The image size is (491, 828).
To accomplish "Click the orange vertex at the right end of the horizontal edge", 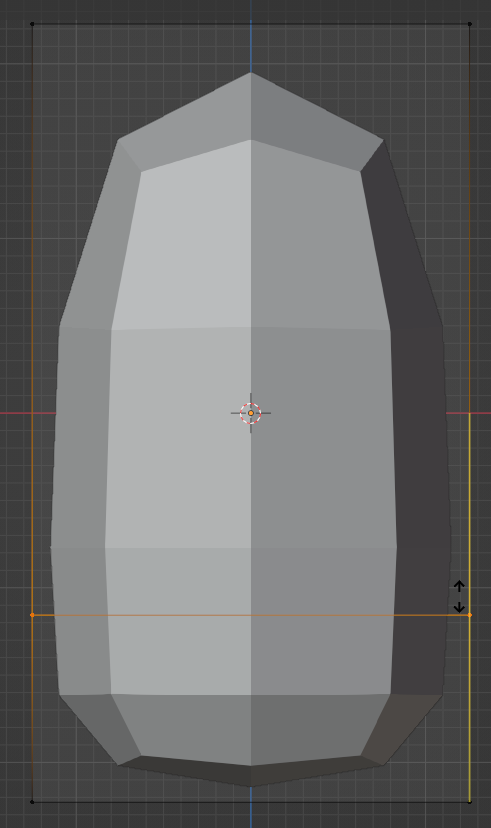I will coord(469,615).
